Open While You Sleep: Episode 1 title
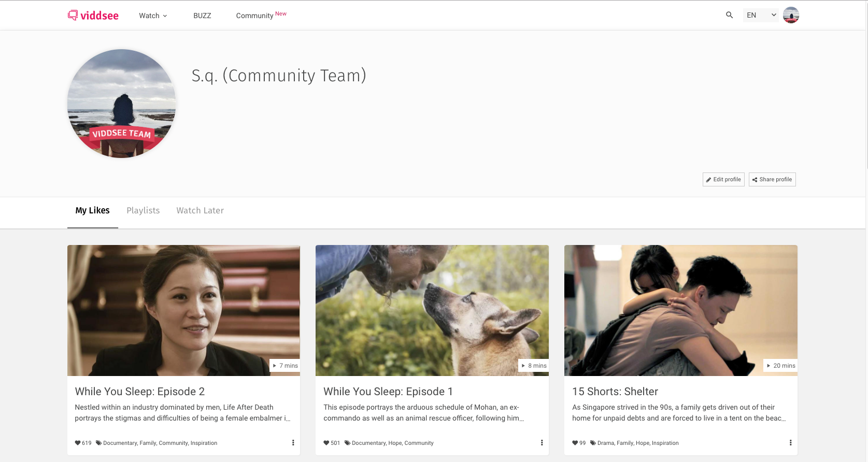Viewport: 868px width, 462px height. (388, 392)
